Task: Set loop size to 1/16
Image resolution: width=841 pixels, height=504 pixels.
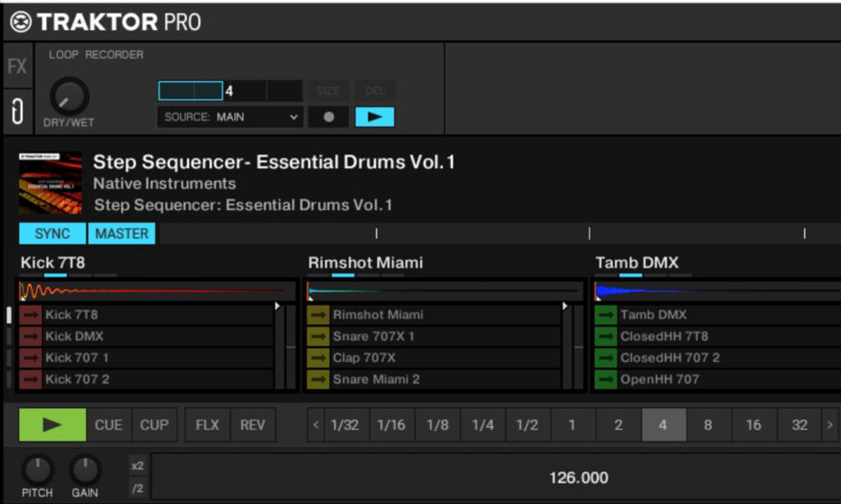Action: 391,424
